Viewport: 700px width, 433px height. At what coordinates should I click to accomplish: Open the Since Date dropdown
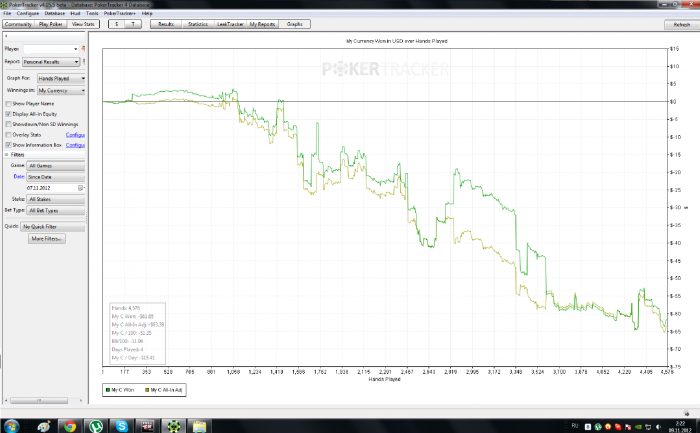(56, 177)
